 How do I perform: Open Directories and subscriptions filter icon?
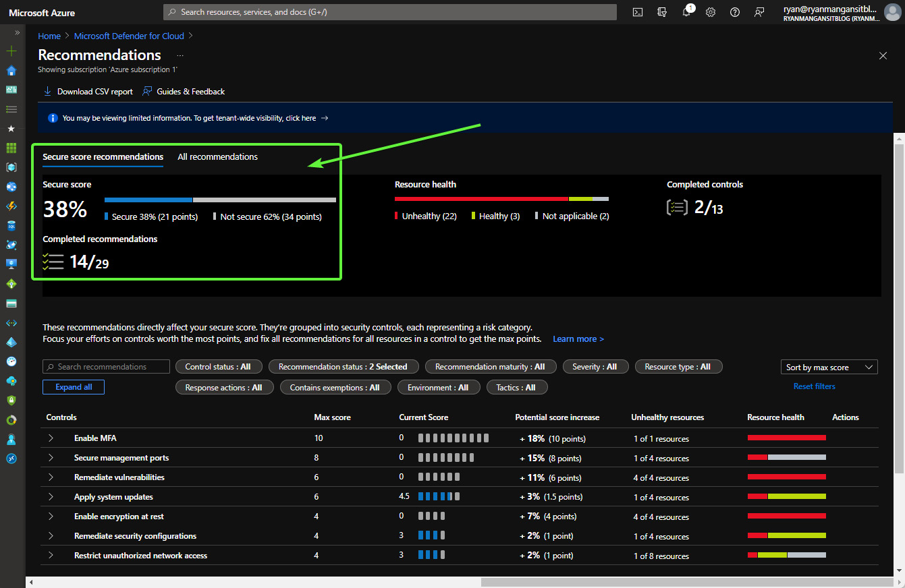click(662, 12)
